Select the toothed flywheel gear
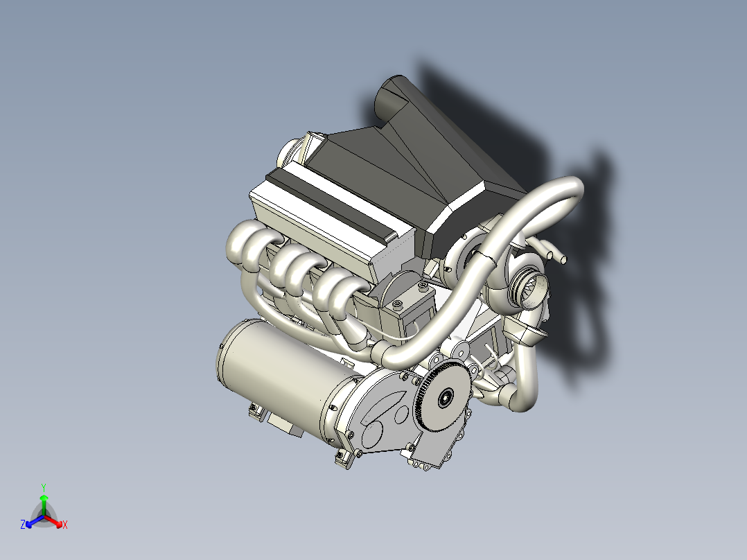Viewport: 747px width, 560px height. (444, 396)
